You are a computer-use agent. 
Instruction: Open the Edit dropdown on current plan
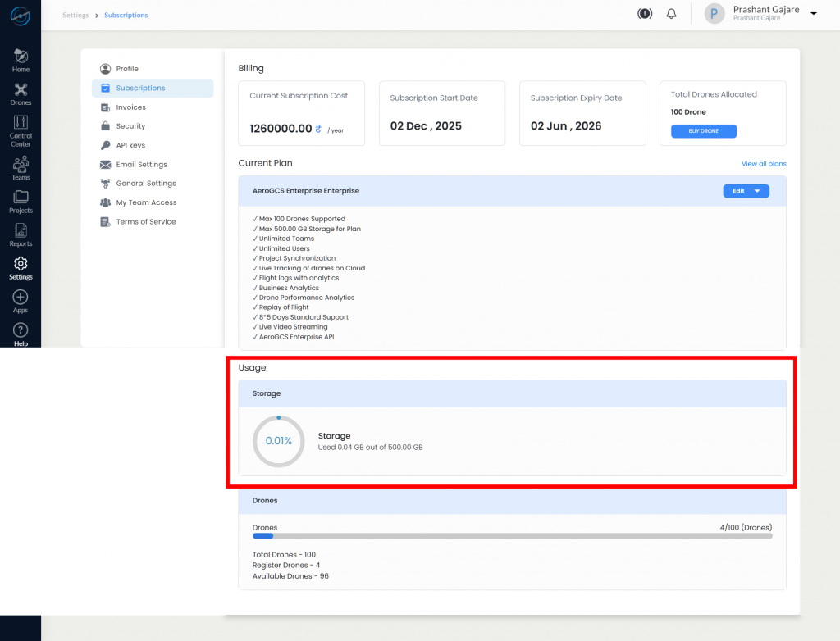pyautogui.click(x=746, y=191)
